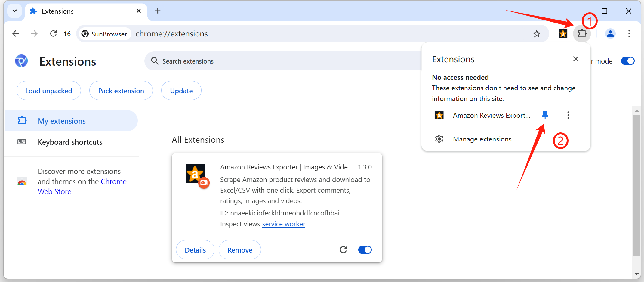Screen dimensions: 644x282
Task: Toggle Developer mode switch
Action: pyautogui.click(x=627, y=61)
